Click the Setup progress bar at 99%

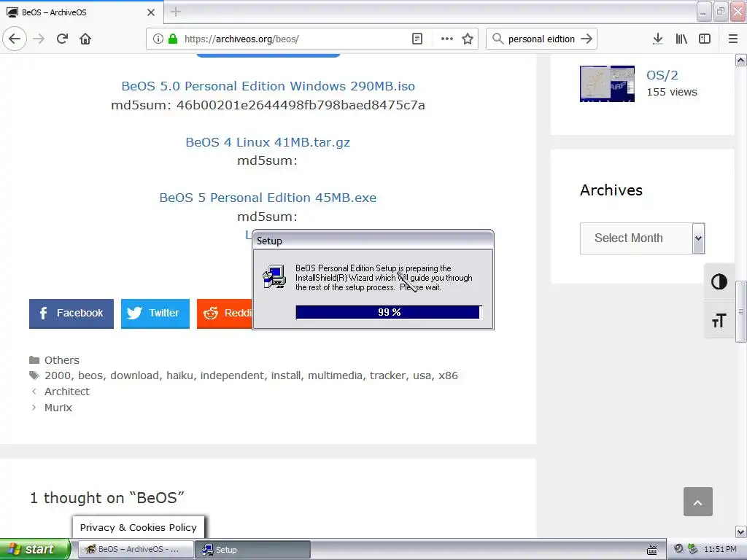(389, 312)
